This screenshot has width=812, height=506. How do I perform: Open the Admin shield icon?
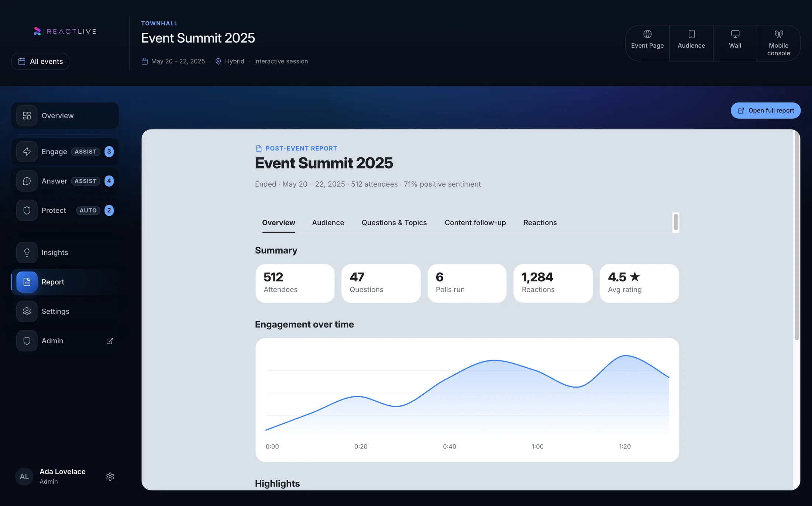(x=27, y=341)
